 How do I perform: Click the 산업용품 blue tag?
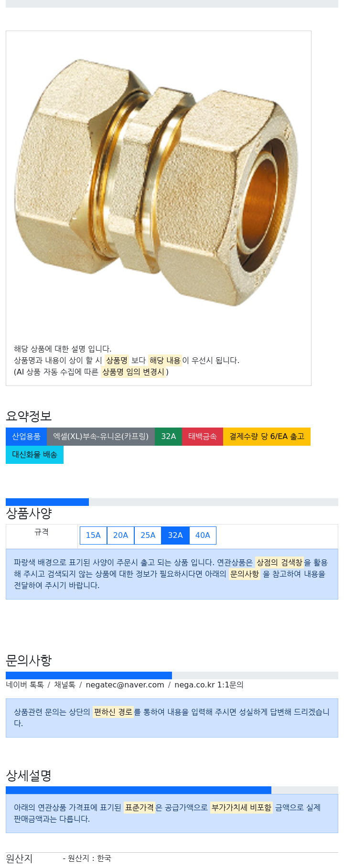click(x=26, y=437)
